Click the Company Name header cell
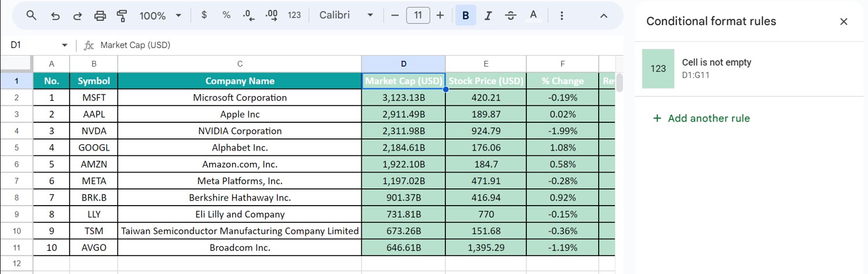The image size is (868, 274). point(240,81)
